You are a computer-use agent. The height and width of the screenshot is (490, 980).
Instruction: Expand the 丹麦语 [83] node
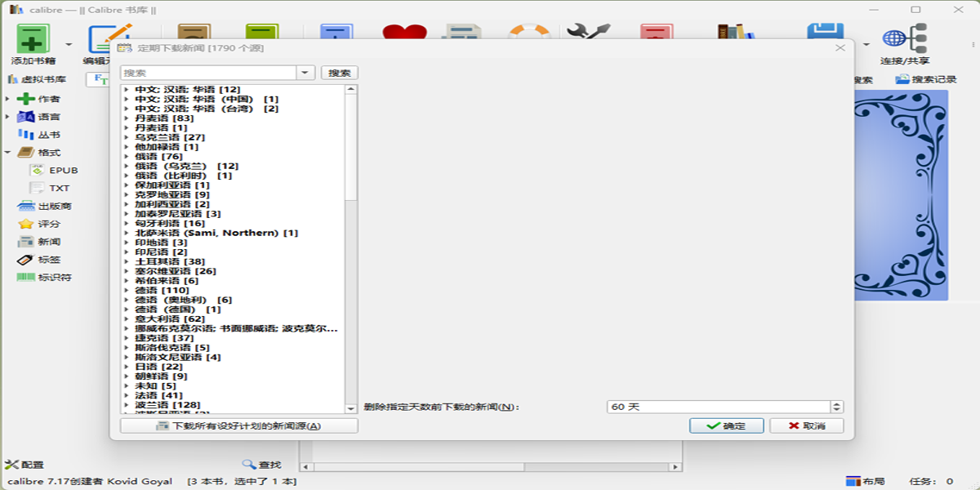tap(127, 118)
